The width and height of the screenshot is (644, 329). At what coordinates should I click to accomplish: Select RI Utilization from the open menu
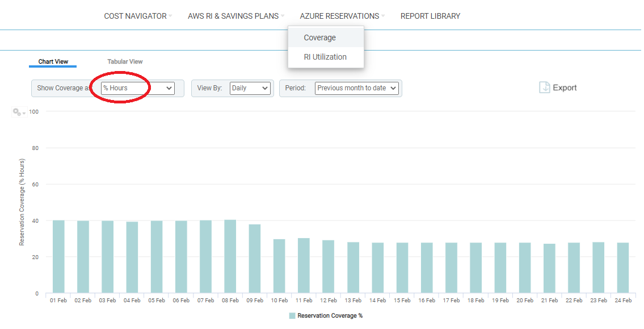[x=326, y=57]
